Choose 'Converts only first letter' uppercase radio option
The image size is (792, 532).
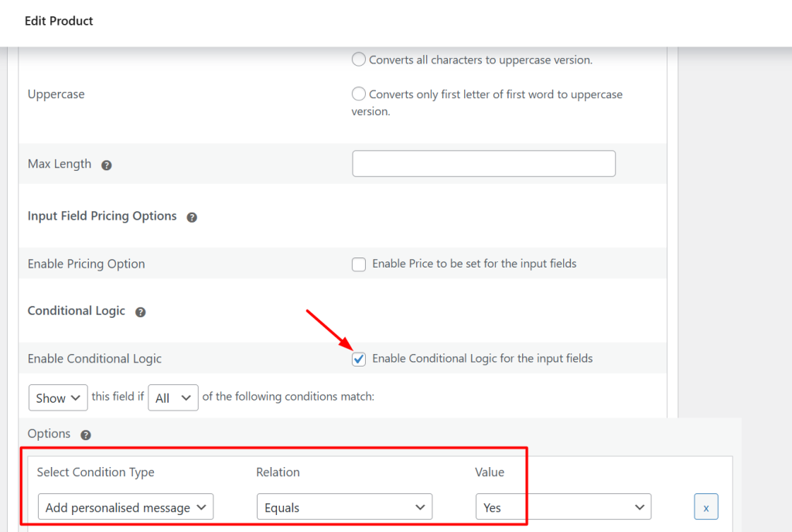click(359, 94)
